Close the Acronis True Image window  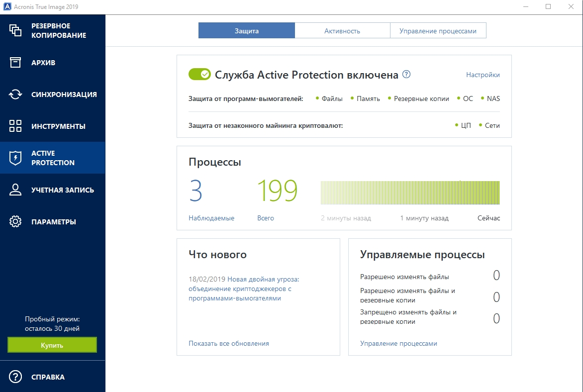[x=571, y=6]
